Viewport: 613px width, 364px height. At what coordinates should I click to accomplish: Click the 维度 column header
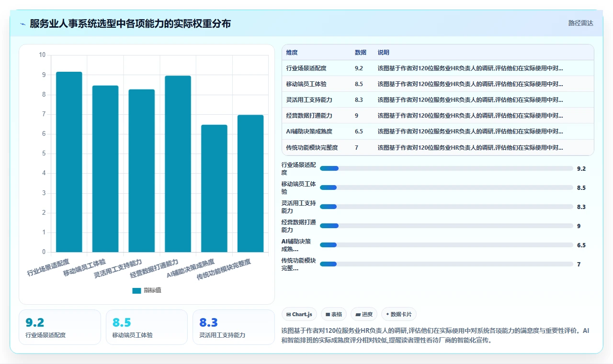click(292, 53)
